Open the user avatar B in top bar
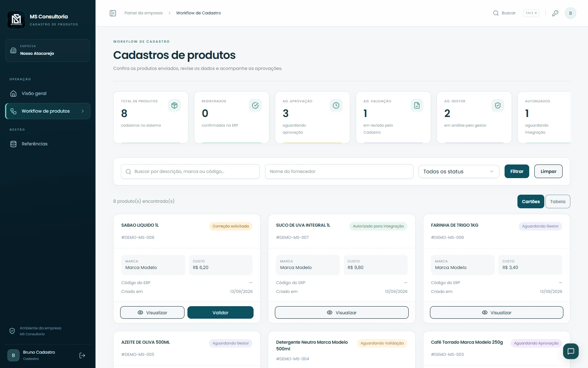 pyautogui.click(x=570, y=13)
